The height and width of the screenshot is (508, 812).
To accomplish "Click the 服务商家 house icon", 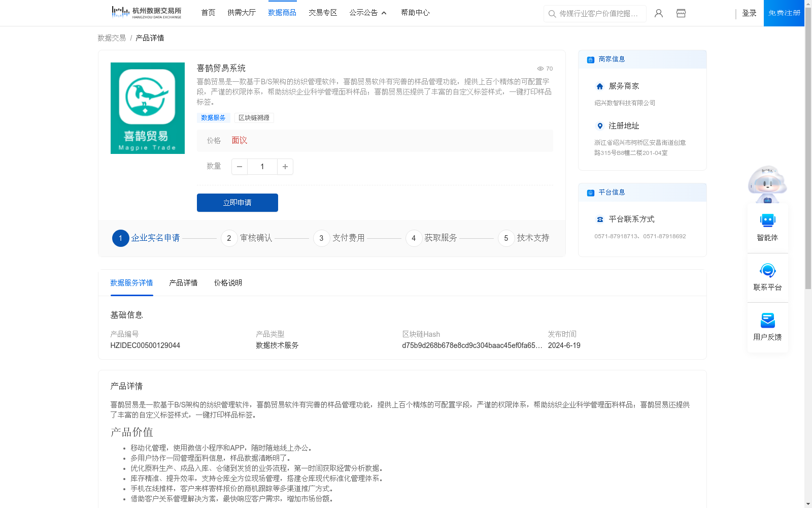I will click(600, 86).
